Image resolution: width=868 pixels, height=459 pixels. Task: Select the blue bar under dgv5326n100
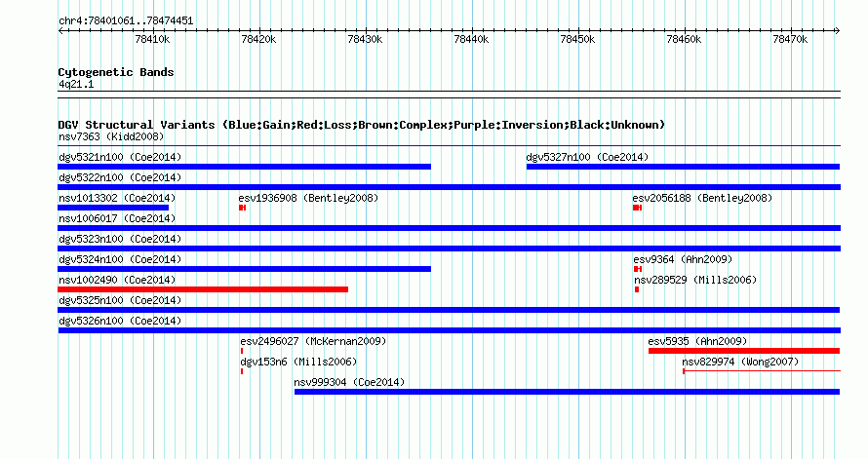click(449, 330)
